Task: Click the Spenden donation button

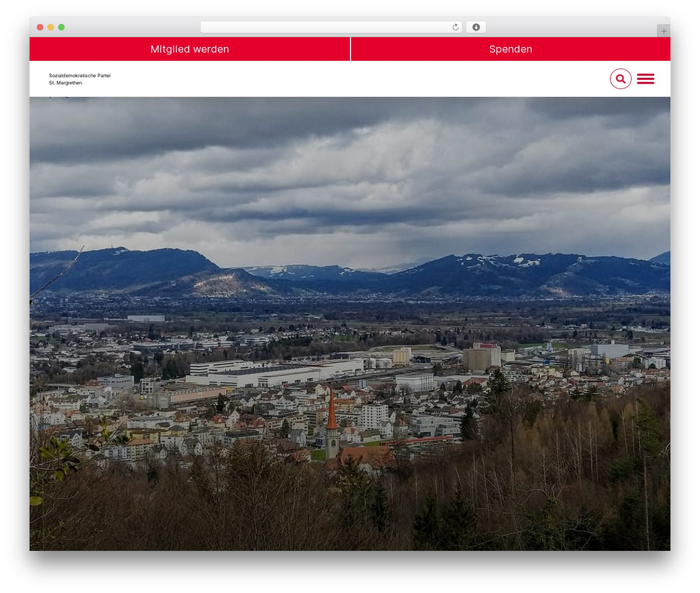Action: tap(511, 49)
